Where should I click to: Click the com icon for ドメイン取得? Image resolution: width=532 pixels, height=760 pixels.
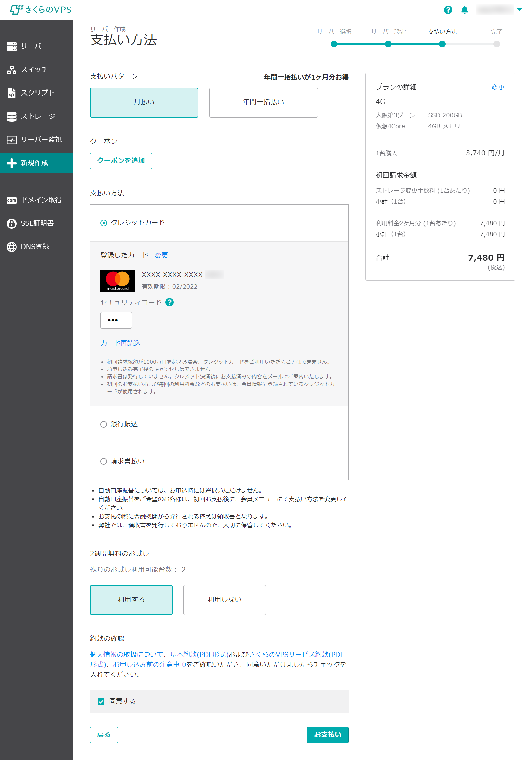12,200
